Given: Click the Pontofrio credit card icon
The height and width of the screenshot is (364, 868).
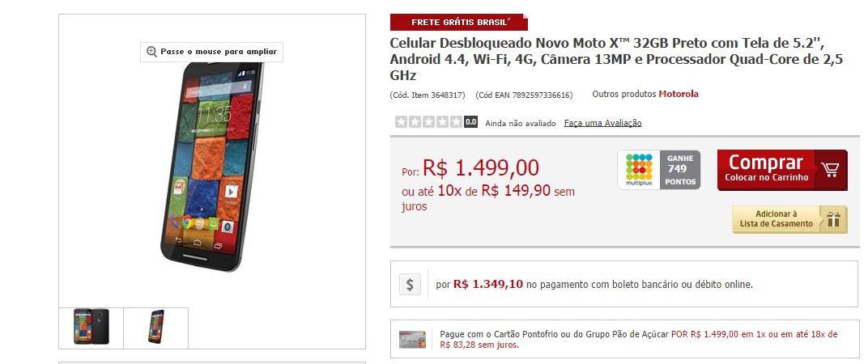Looking at the screenshot, I should 412,340.
